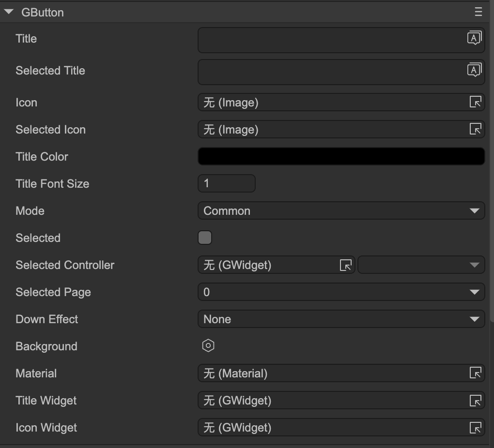
Task: Collapse the GButton component section
Action: (9, 12)
